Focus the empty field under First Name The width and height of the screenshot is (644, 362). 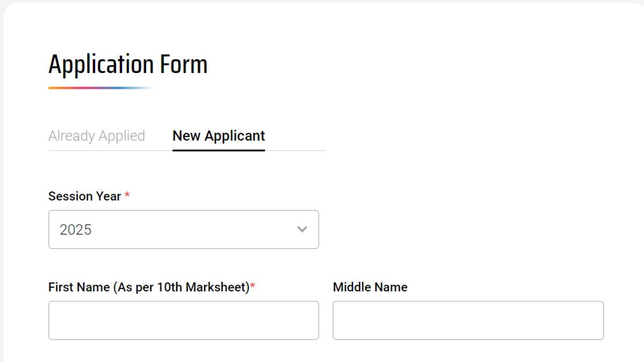pos(182,320)
